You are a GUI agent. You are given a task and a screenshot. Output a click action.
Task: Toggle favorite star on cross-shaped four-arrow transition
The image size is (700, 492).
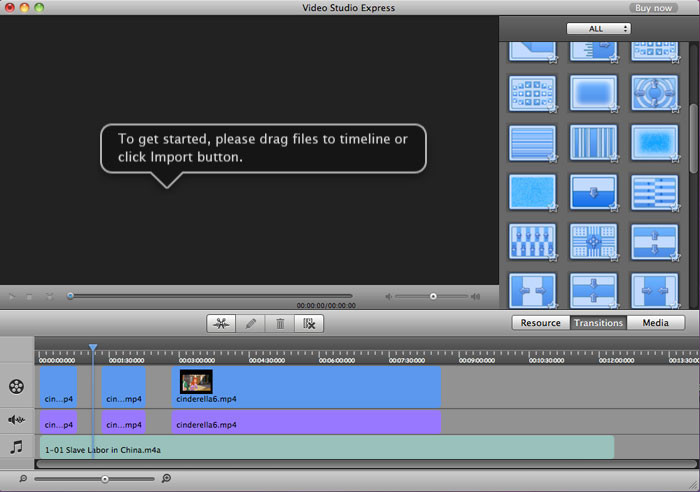point(614,257)
